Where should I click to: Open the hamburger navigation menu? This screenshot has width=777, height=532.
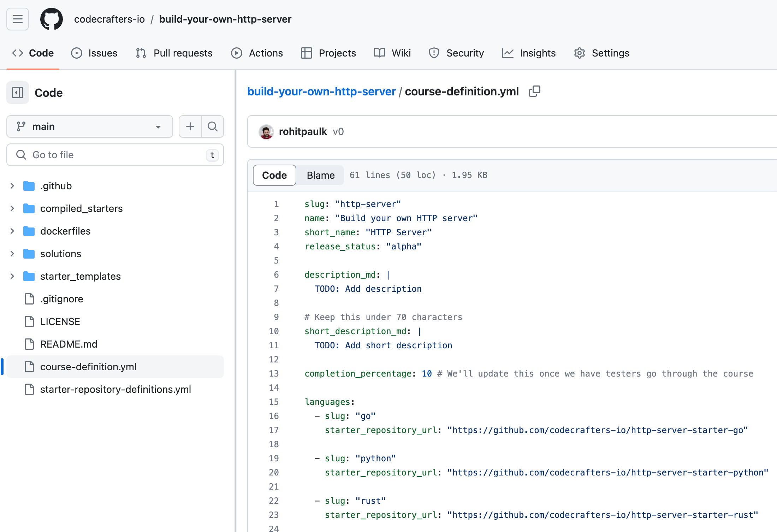coord(18,19)
